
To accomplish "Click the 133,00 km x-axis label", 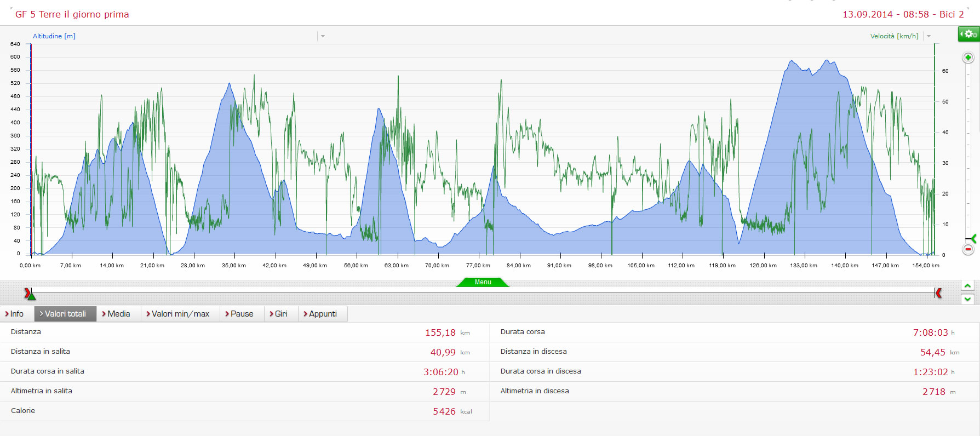I will point(804,265).
